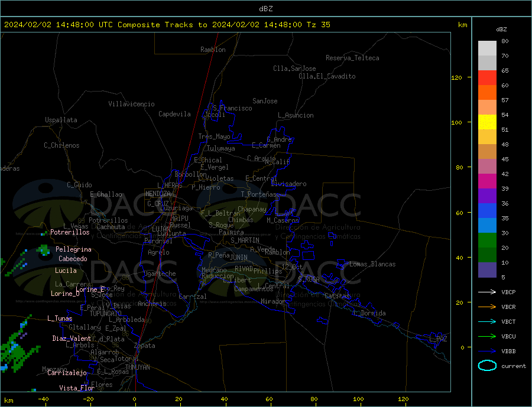Viewport: 532px width, 407px height.
Task: Select the Villavicencio map label
Action: (x=131, y=104)
